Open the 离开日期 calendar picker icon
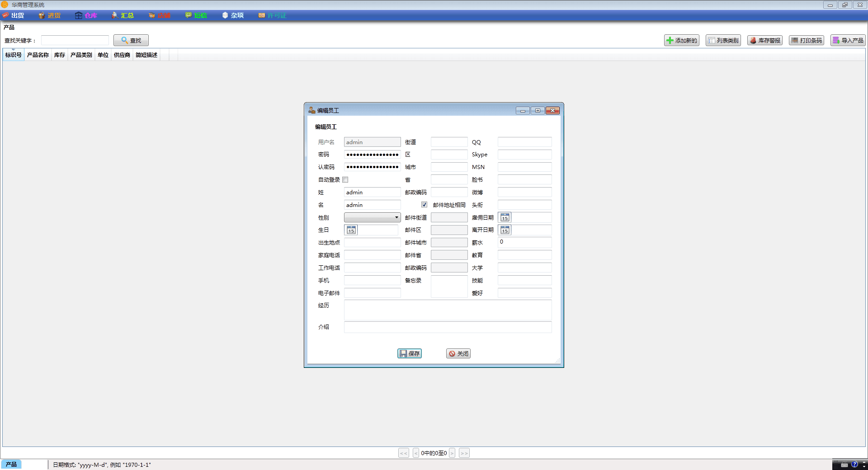The height and width of the screenshot is (470, 868). 505,230
